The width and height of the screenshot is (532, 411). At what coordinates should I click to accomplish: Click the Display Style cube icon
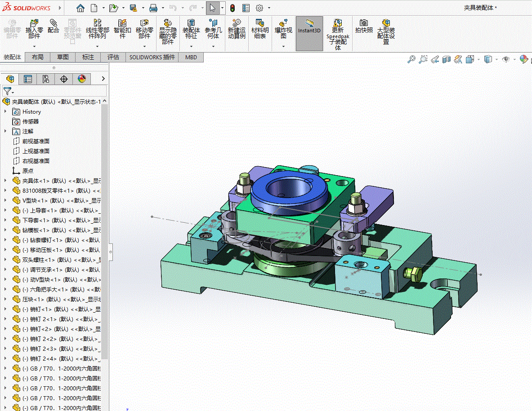tap(488, 59)
